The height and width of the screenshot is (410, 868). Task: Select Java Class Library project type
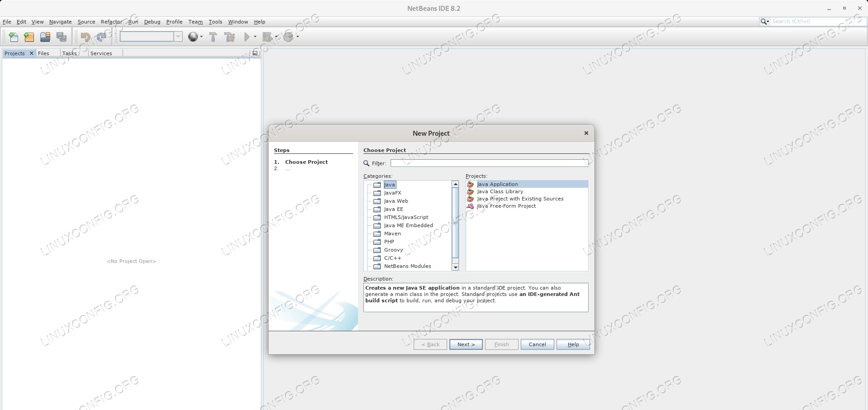tap(500, 191)
